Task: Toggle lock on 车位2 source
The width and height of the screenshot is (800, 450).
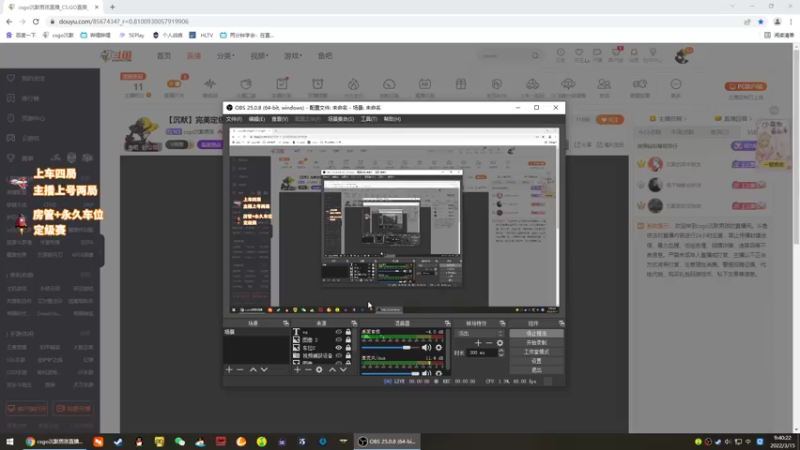Action: [348, 348]
